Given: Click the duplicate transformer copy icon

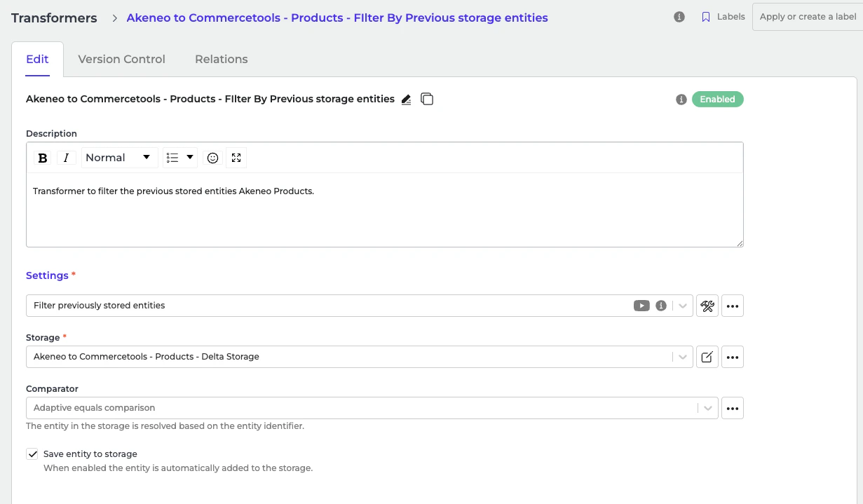Looking at the screenshot, I should click(427, 100).
